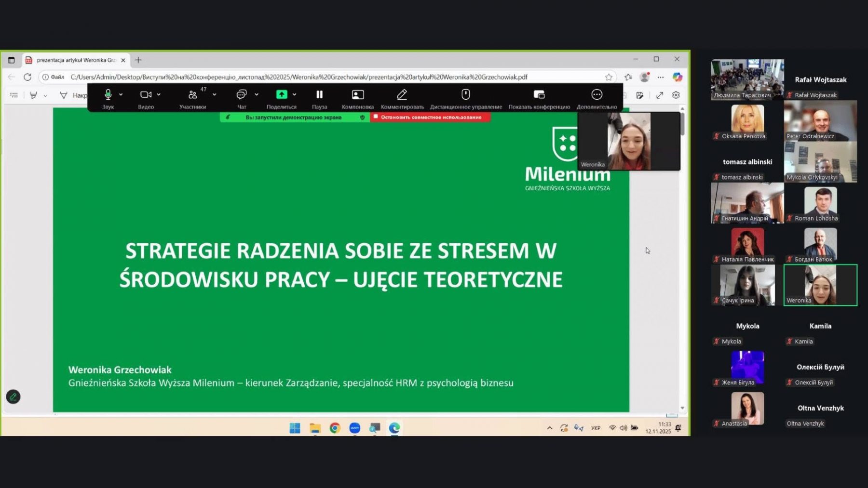
Task: Open a new browser tab
Action: [x=138, y=60]
